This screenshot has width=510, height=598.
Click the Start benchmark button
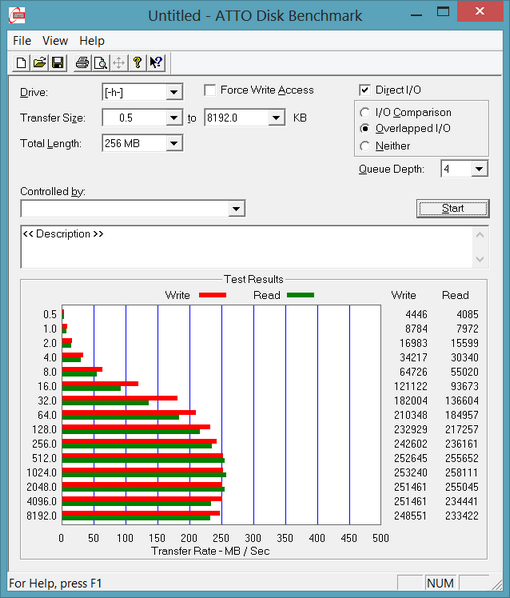tap(453, 209)
